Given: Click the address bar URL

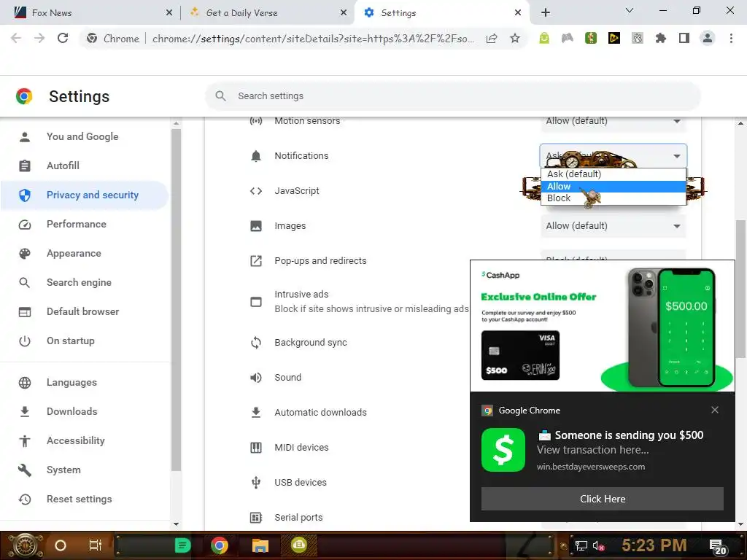Looking at the screenshot, I should click(x=313, y=39).
